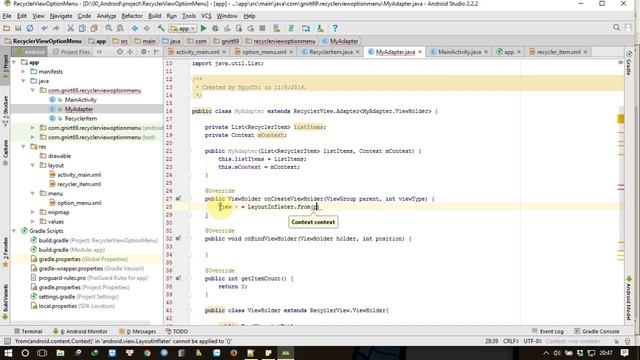
Task: Open the Help question mark icon
Action: coord(335,28)
